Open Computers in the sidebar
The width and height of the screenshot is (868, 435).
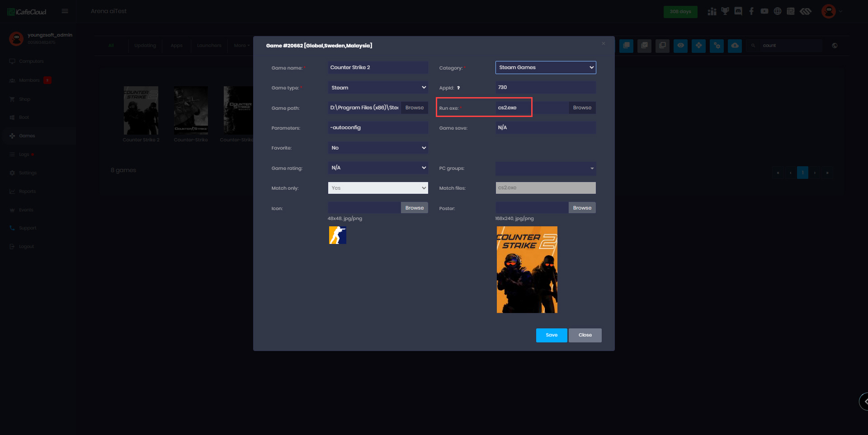[31, 61]
